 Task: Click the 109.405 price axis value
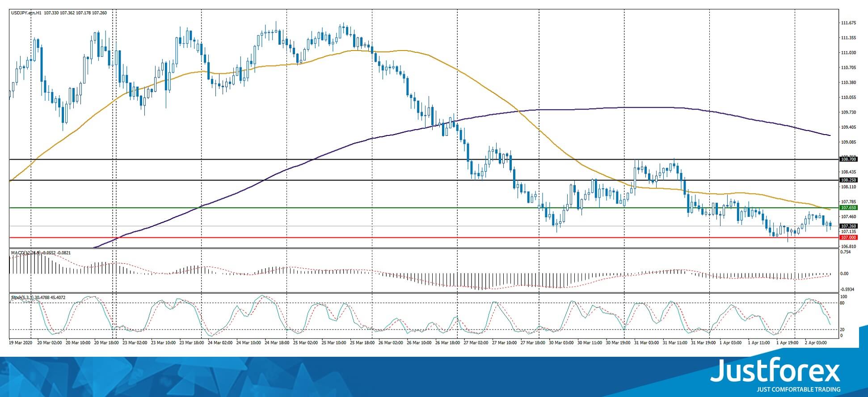click(848, 127)
